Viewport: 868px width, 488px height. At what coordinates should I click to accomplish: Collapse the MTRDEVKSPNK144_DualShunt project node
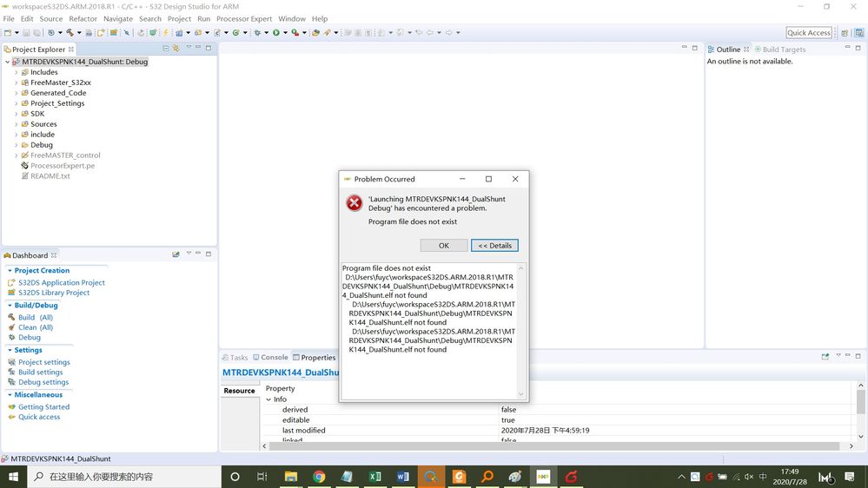coord(7,62)
